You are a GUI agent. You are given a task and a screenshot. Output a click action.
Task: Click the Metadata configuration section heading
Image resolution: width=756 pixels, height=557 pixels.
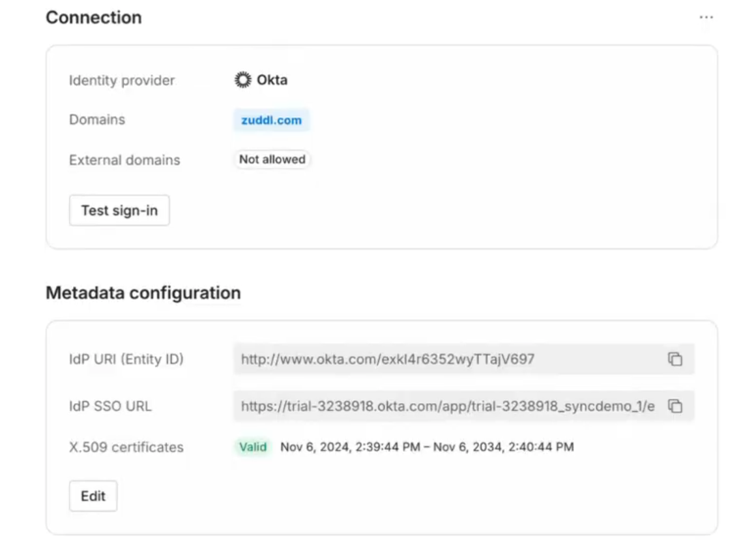tap(143, 293)
